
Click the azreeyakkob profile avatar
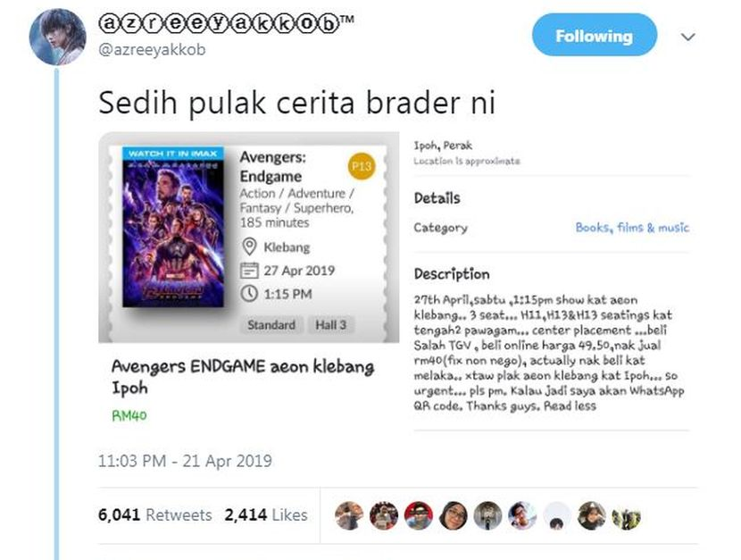pos(58,37)
